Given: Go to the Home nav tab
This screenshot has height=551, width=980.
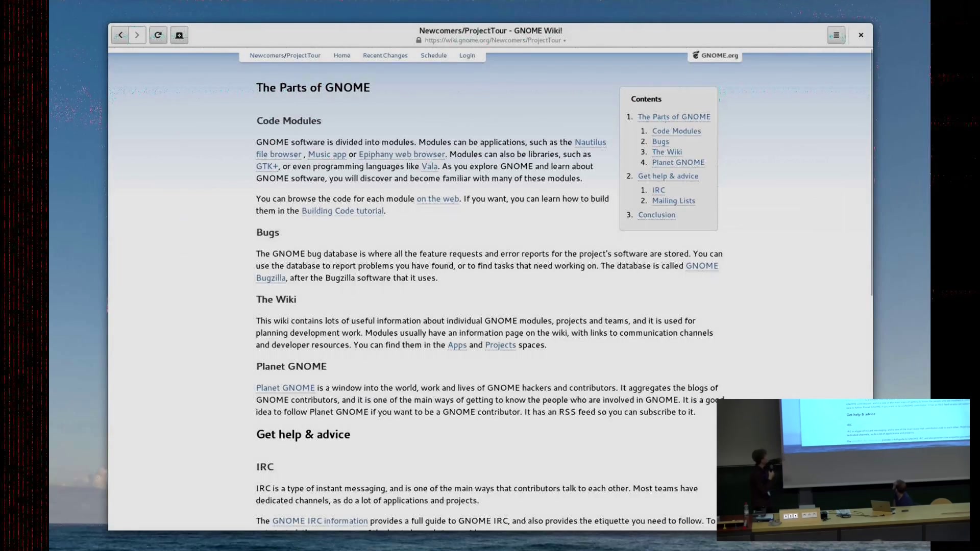Looking at the screenshot, I should [x=342, y=56].
